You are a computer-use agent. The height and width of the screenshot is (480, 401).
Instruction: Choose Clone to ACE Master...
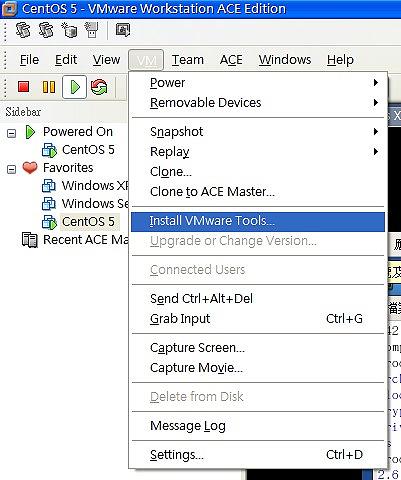coord(258,192)
